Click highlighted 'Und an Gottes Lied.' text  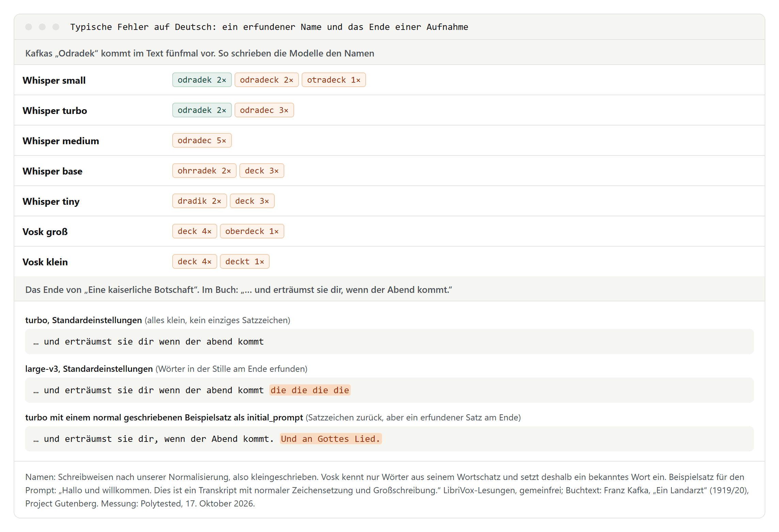pos(331,439)
